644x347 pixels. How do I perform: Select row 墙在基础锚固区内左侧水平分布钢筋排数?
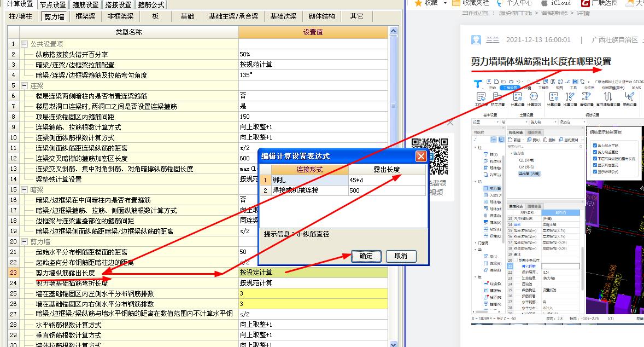(x=128, y=293)
